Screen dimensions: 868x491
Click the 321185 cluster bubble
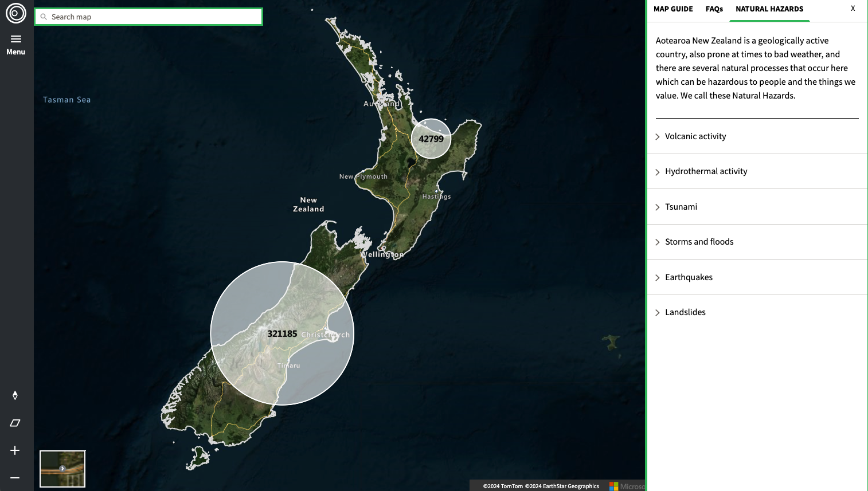[282, 333]
